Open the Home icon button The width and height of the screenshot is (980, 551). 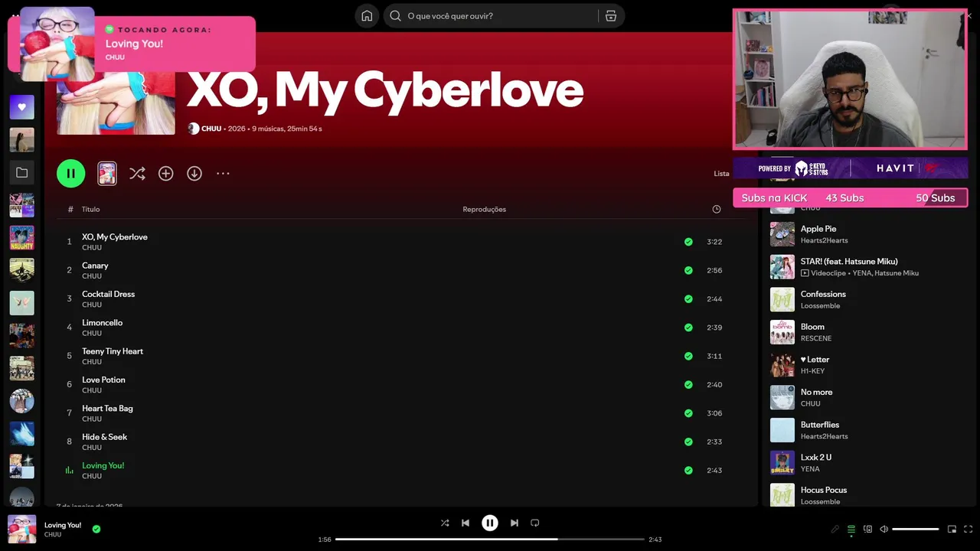tap(367, 16)
